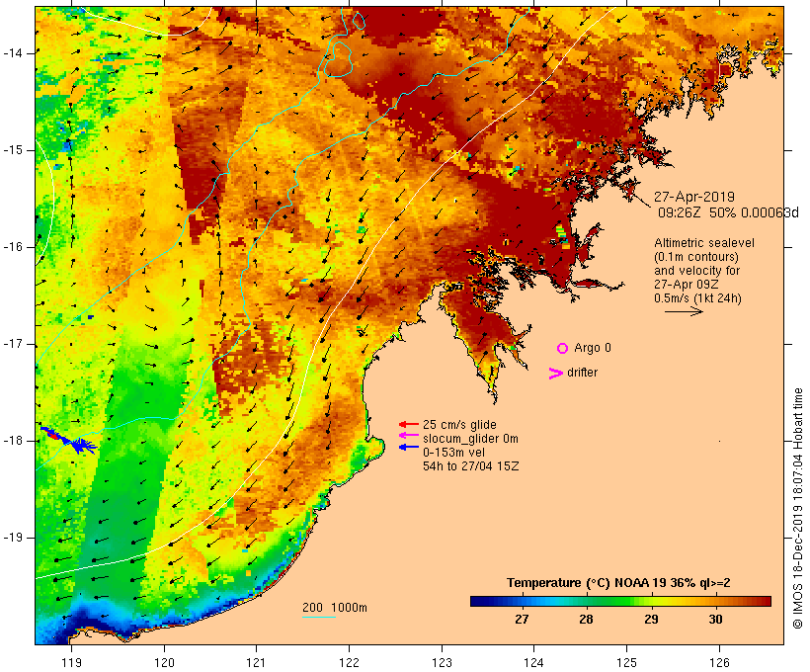Click the Altimetric sealevel label
The image size is (810, 672).
click(x=704, y=243)
